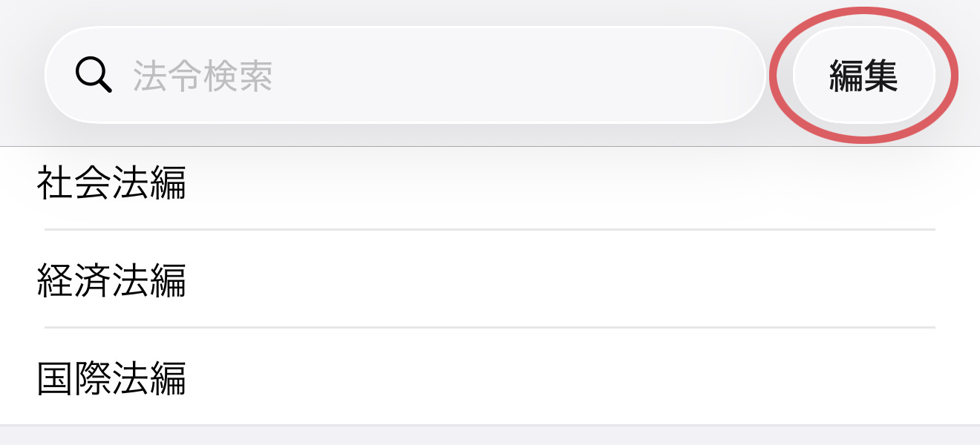Click blank space right of 国際法編
This screenshot has height=445, width=980.
tap(594, 378)
